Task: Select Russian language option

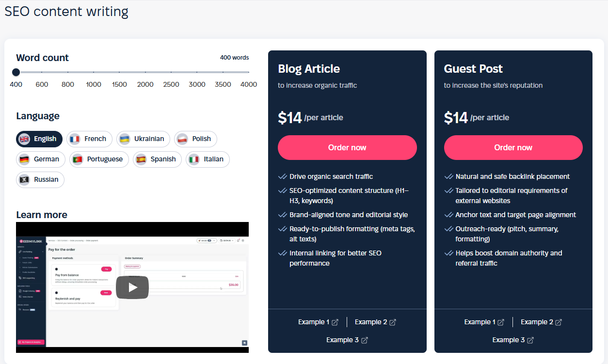Action: tap(40, 180)
